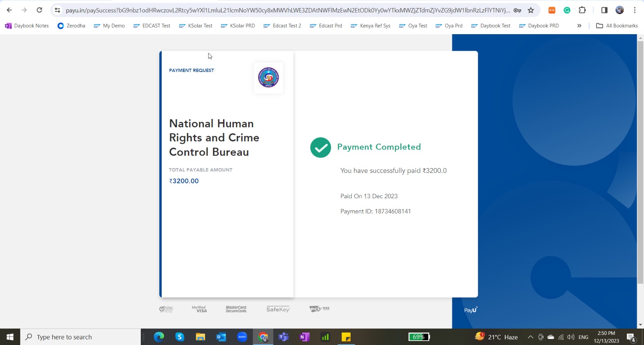Show hidden system tray icons

530,337
